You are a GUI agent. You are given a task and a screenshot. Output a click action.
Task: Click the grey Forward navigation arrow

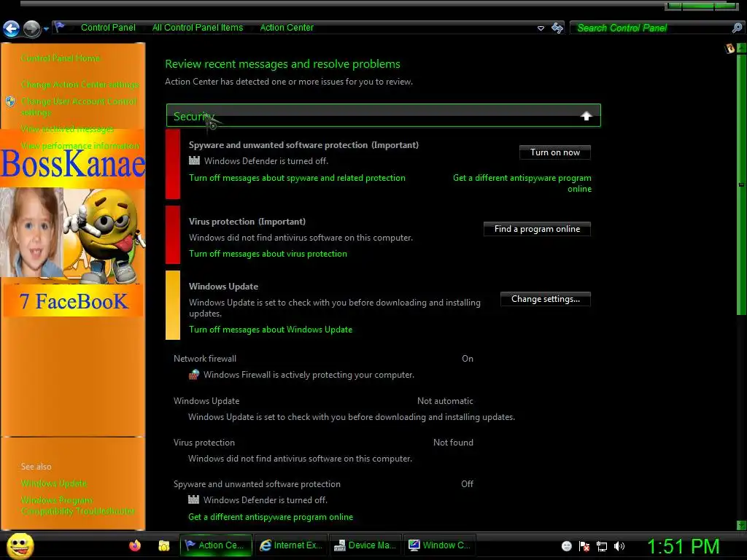pos(31,28)
